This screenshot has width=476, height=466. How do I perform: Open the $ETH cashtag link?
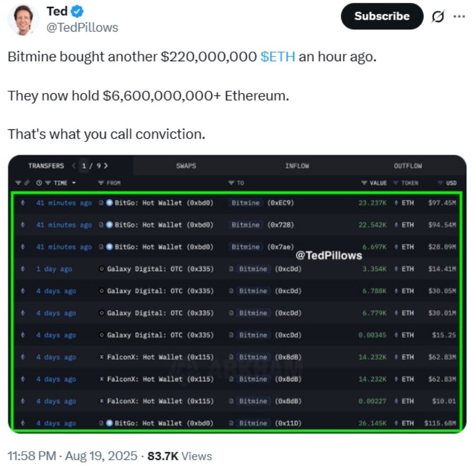(278, 57)
